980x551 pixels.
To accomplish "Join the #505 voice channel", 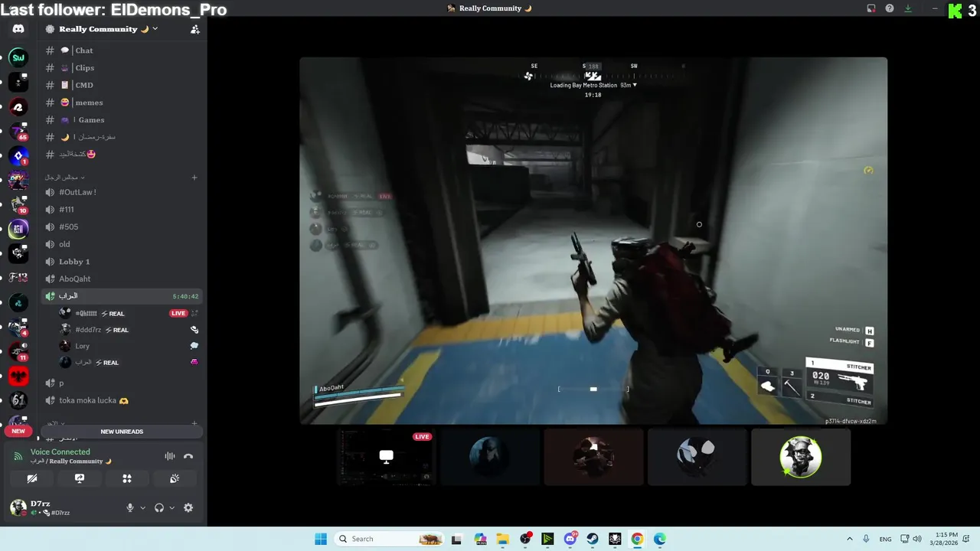I will tap(122, 227).
